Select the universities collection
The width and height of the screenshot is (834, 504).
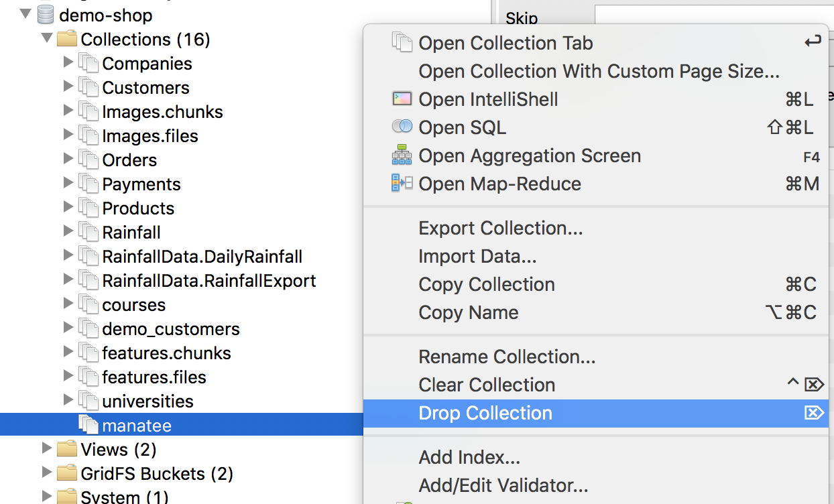[147, 401]
